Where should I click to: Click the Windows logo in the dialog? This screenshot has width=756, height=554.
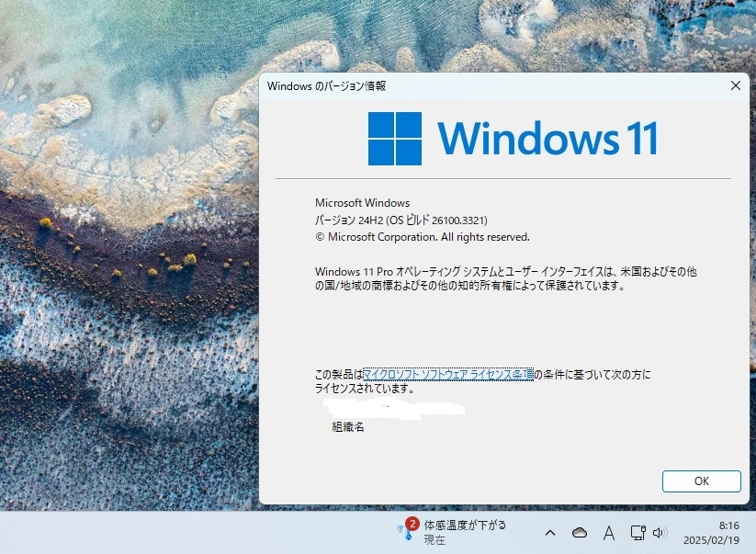pos(395,139)
